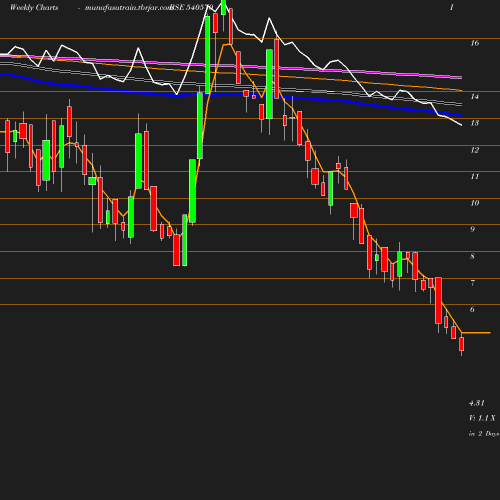Click the price axis label 9
The height and width of the screenshot is (500, 500).
click(472, 229)
